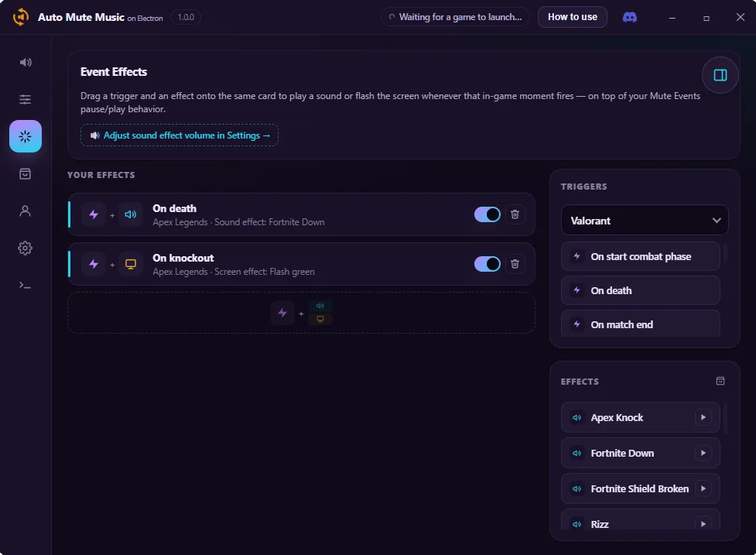Viewport: 756px width, 555px height.
Task: Expand the Valorant game dropdown
Action: pyautogui.click(x=645, y=221)
